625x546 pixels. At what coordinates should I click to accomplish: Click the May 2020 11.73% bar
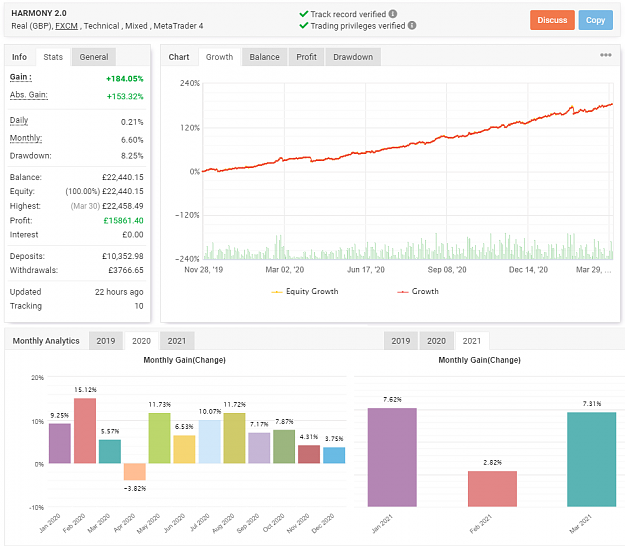pyautogui.click(x=159, y=438)
